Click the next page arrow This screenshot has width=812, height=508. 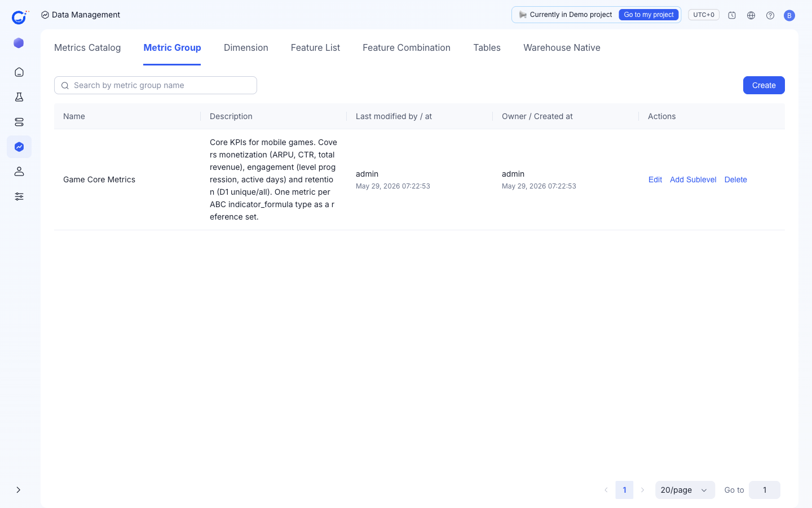[642, 490]
